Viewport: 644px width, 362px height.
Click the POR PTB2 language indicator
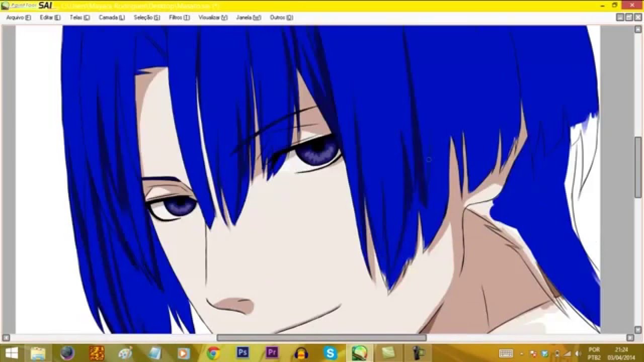click(594, 353)
